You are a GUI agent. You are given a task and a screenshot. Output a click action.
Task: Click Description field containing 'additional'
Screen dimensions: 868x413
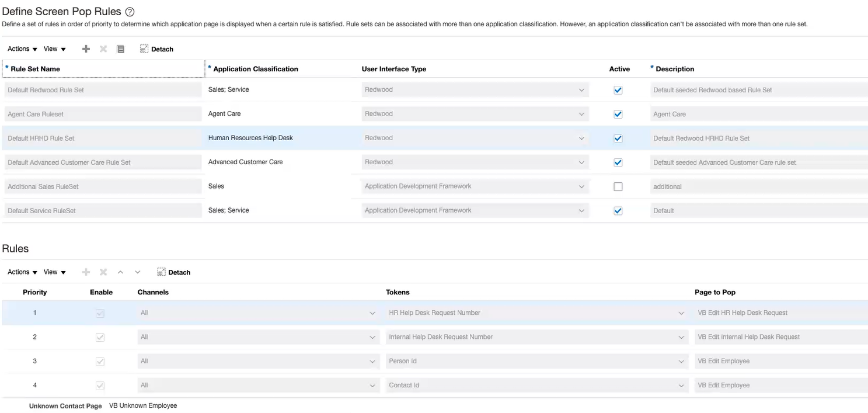tap(758, 187)
